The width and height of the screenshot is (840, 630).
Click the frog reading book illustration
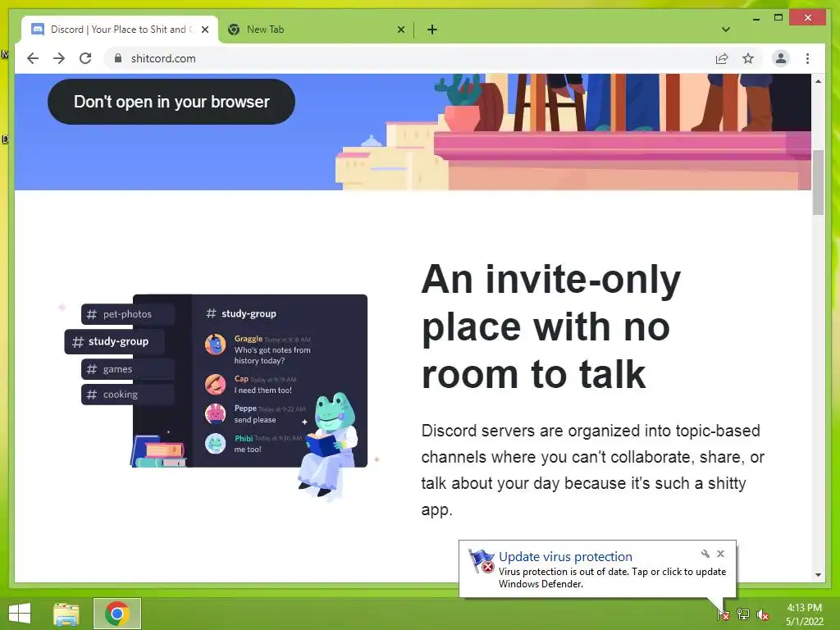[326, 445]
